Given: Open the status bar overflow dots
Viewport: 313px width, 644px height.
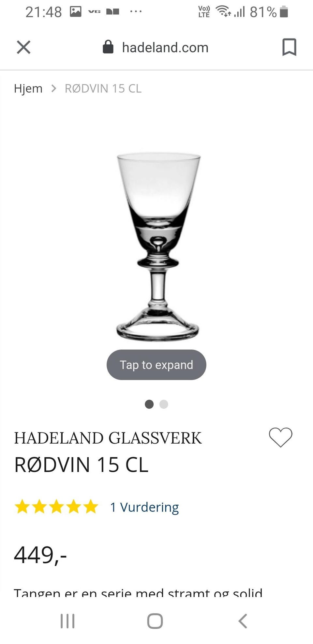Looking at the screenshot, I should [136, 11].
